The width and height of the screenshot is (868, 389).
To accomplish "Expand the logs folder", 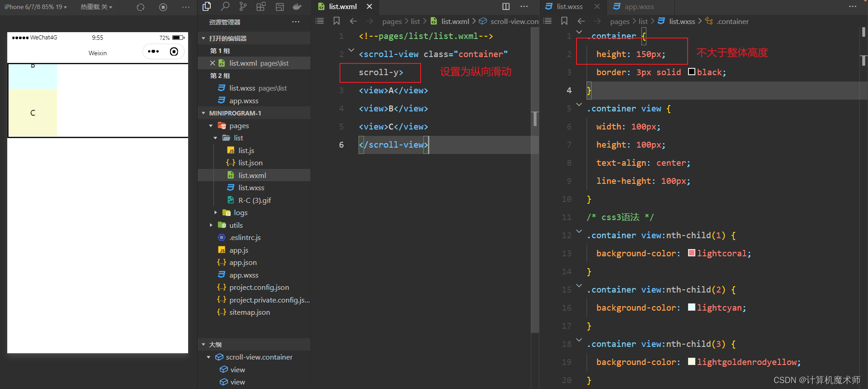I will (x=215, y=212).
